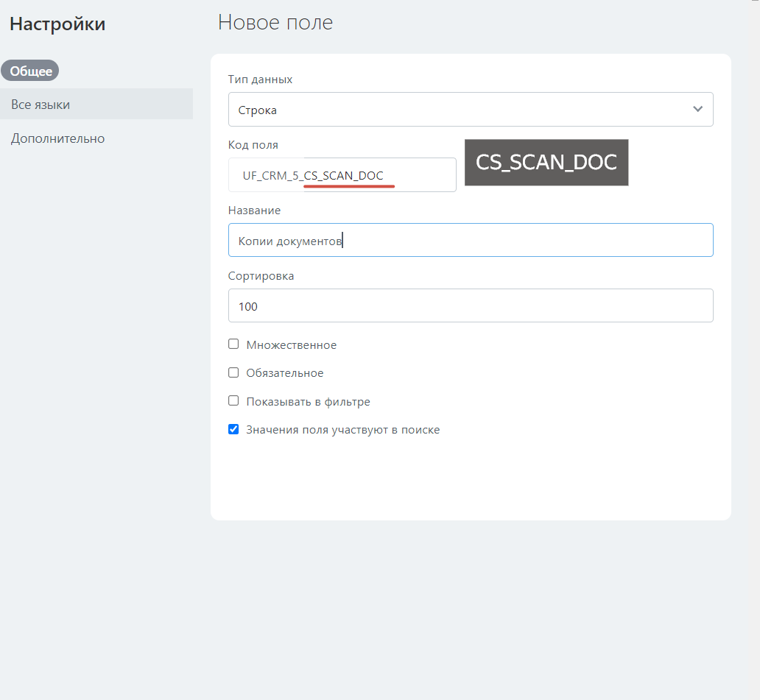This screenshot has height=700, width=760.
Task: Uncheck Значения поля участвуют в поиске
Action: (233, 429)
